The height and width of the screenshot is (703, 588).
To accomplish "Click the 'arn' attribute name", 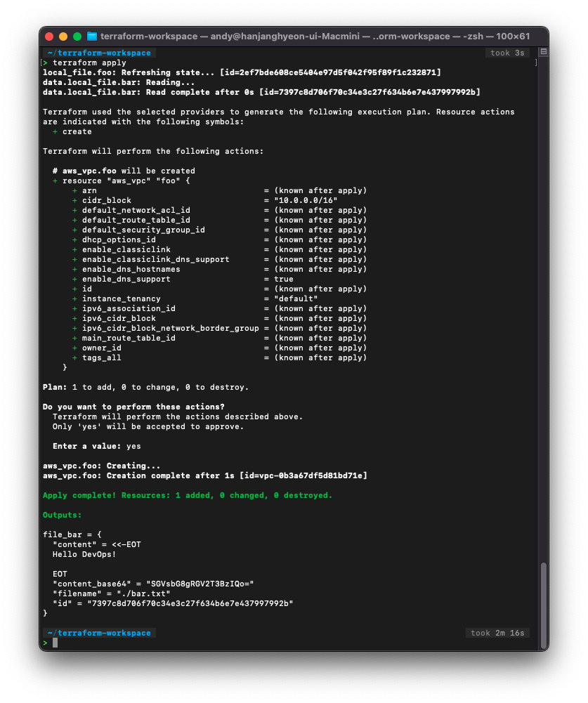I will pyautogui.click(x=89, y=190).
